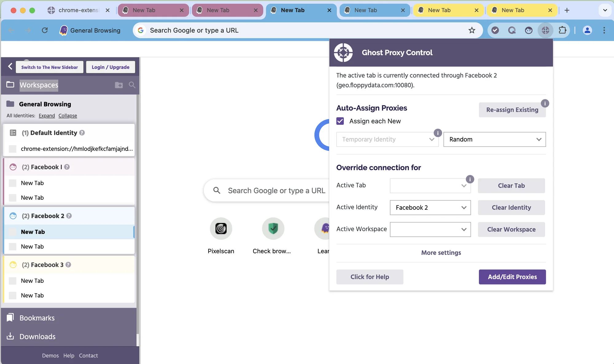Show info for Re-assign Existing
The image size is (614, 364).
click(x=545, y=103)
